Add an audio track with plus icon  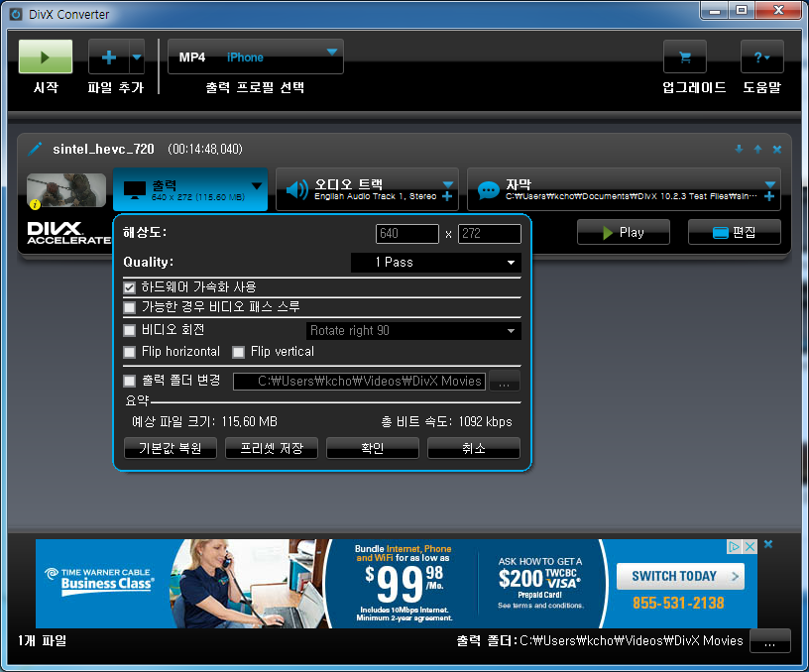click(447, 196)
